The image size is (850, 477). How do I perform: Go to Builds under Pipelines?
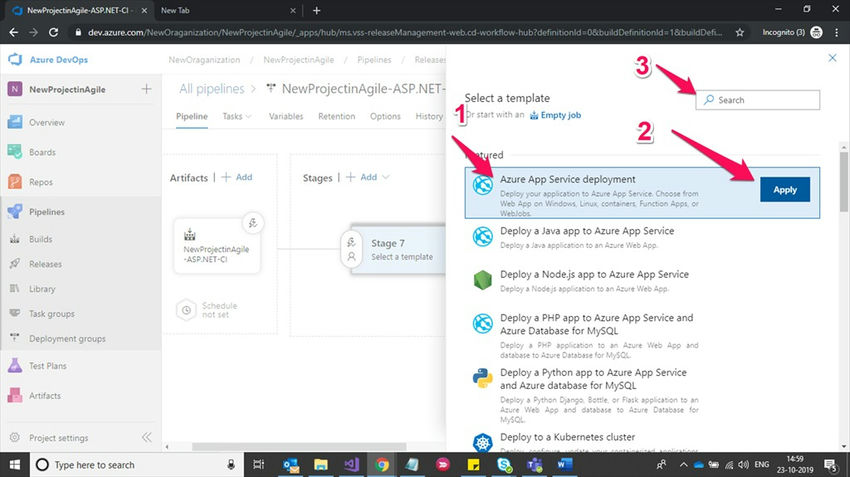coord(41,239)
